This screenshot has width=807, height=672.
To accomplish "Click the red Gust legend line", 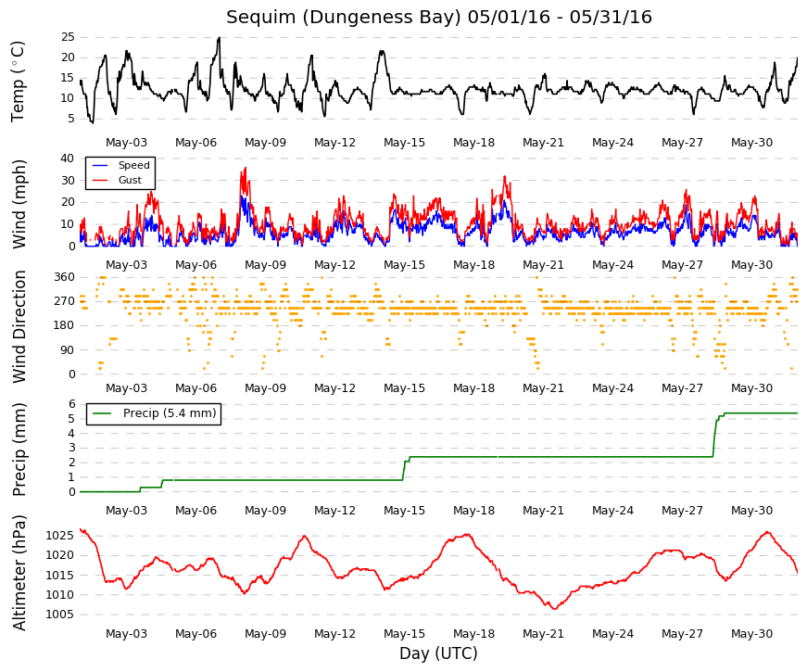I will point(99,180).
